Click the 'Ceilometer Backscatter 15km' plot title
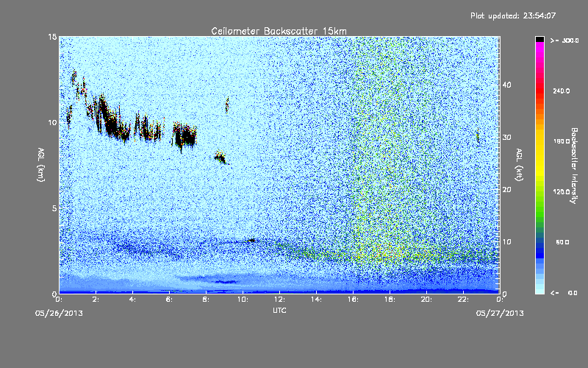The height and width of the screenshot is (368, 588). tap(279, 31)
